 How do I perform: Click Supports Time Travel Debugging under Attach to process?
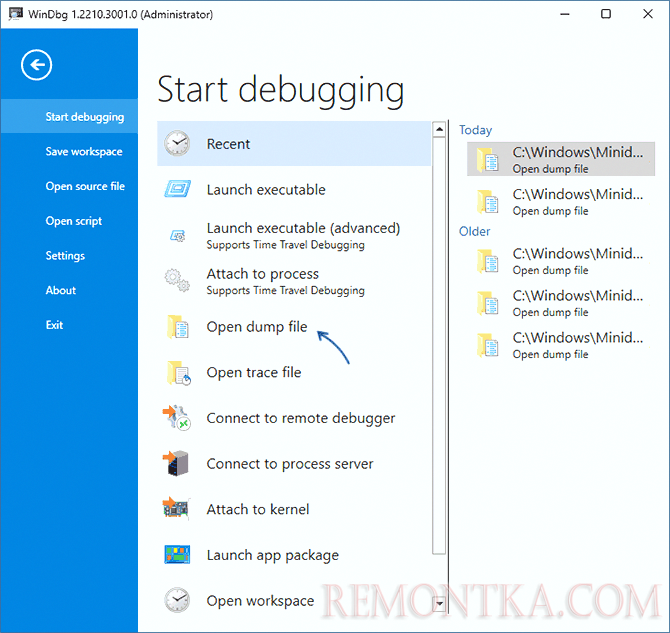(x=285, y=291)
